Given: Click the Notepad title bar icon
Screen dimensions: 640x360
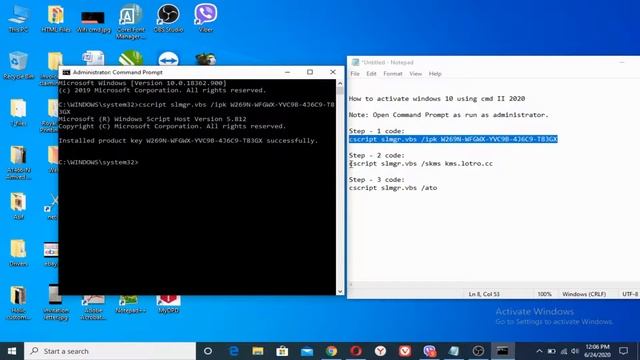Looking at the screenshot, I should 355,62.
